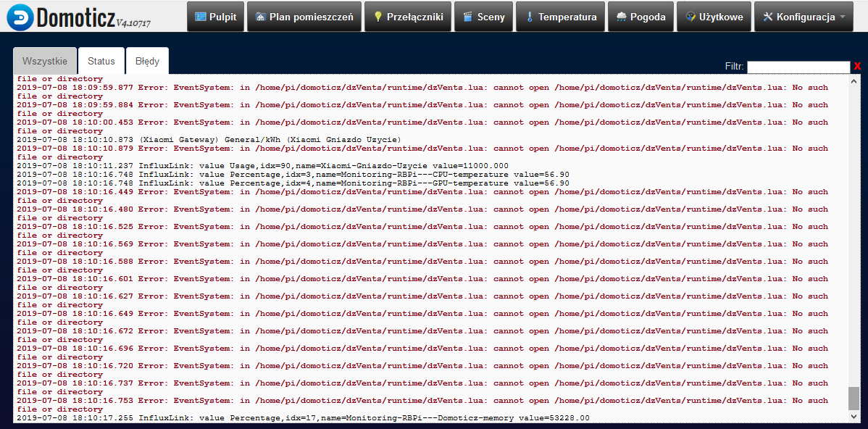Click the 18:10:16.525 error log line
The height and width of the screenshot is (429, 868).
click(422, 231)
